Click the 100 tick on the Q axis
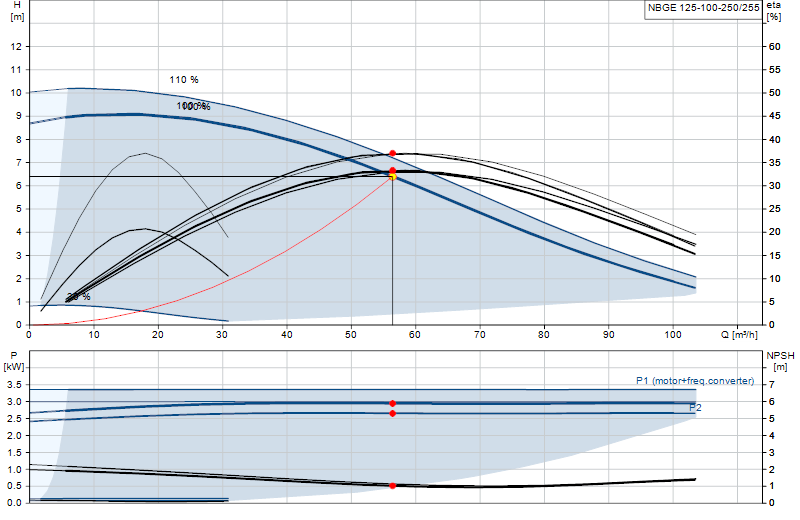Screen dimensions: 800x520 [672, 335]
